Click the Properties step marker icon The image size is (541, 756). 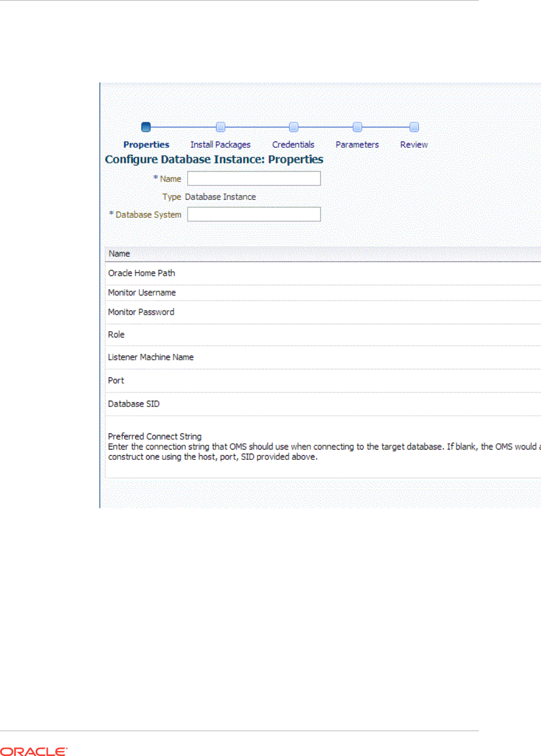pyautogui.click(x=146, y=127)
